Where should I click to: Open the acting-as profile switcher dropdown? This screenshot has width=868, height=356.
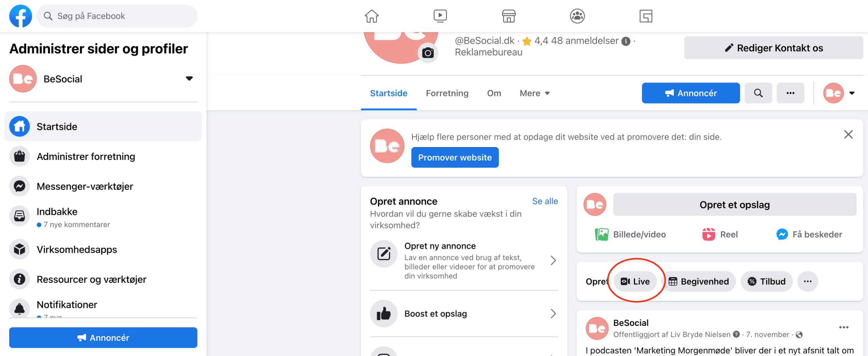(852, 93)
